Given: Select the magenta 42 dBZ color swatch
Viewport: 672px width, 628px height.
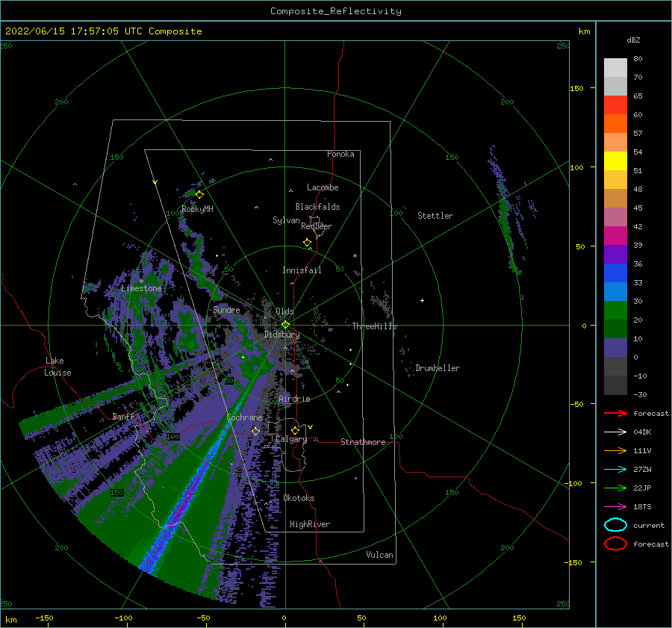Looking at the screenshot, I should [615, 235].
